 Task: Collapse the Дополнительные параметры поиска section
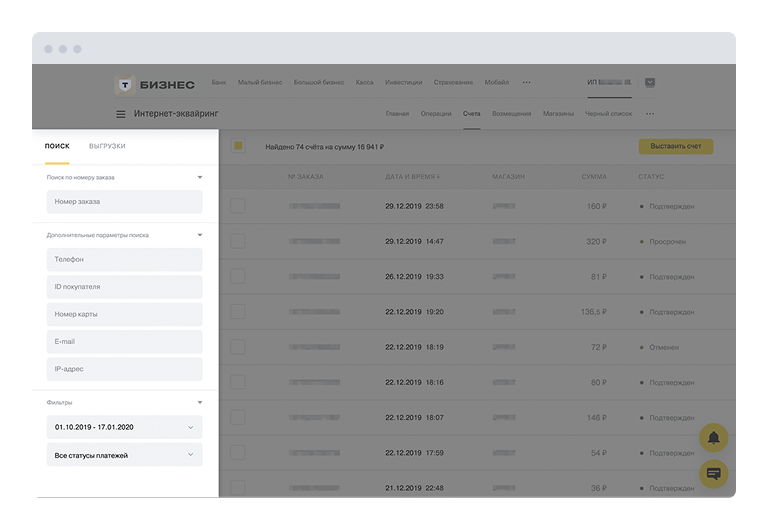point(199,235)
